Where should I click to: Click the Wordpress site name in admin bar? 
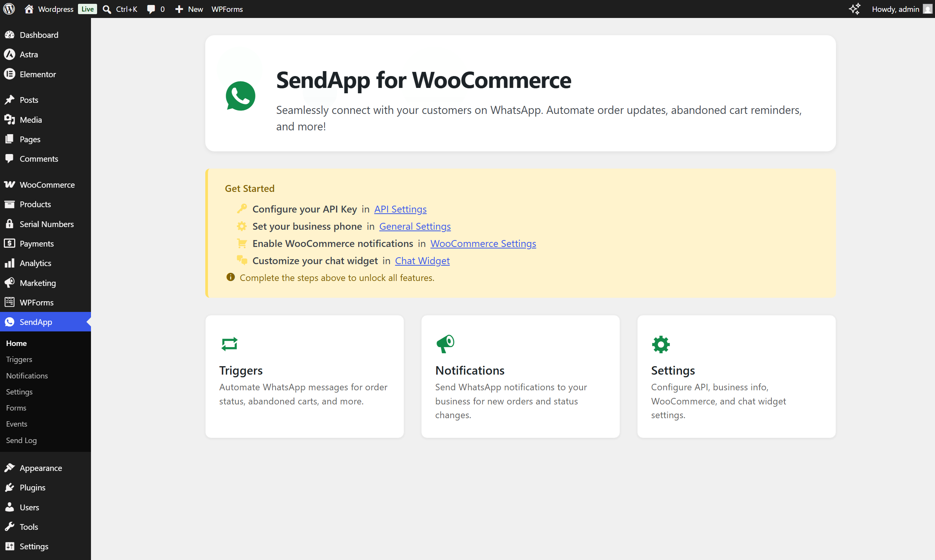pyautogui.click(x=55, y=9)
